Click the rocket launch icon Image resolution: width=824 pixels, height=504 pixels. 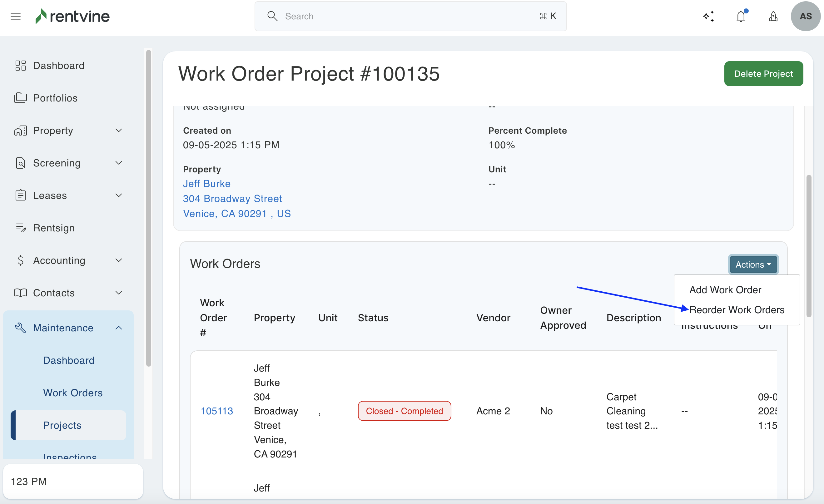773,16
